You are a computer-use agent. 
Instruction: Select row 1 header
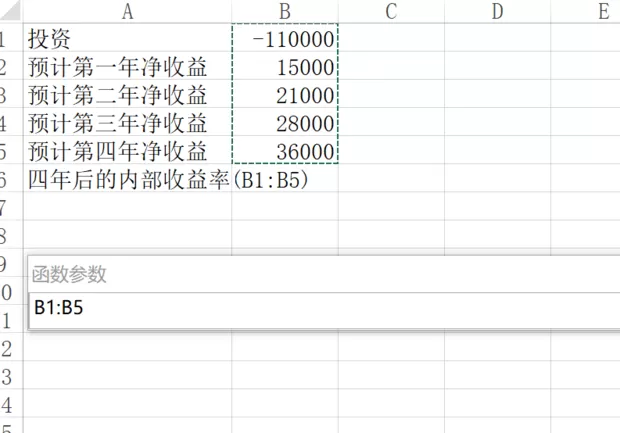point(11,38)
